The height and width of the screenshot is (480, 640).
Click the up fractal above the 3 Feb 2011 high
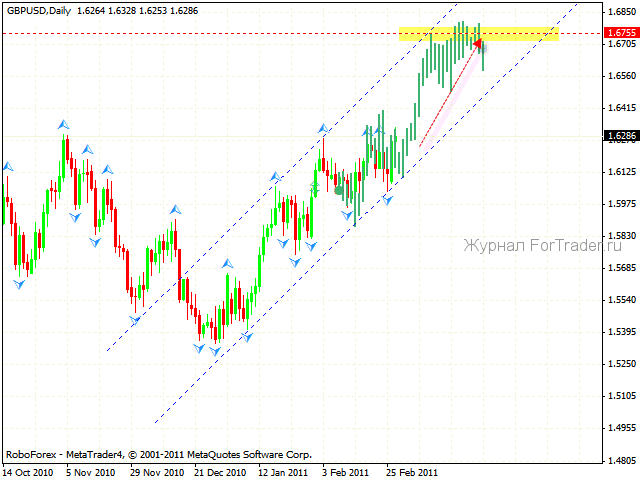(x=323, y=128)
